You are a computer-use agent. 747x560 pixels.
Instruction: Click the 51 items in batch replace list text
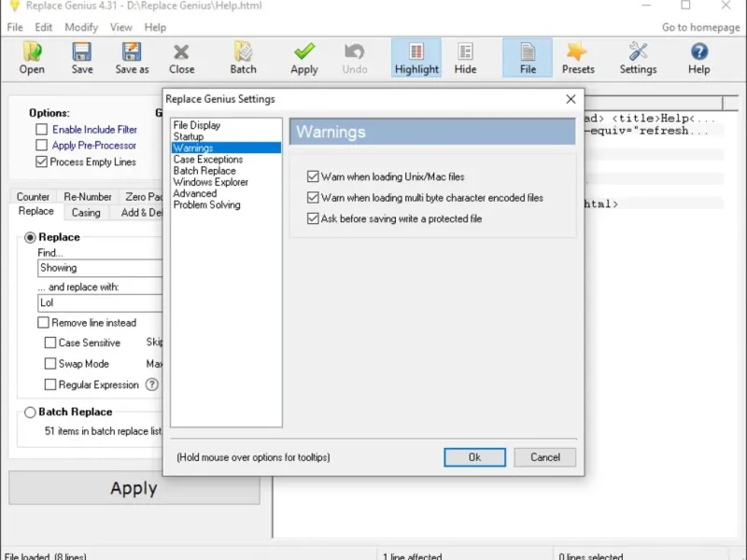tap(103, 431)
